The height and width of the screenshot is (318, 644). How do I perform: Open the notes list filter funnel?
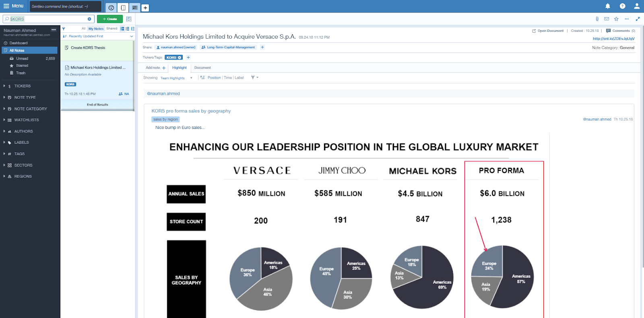(64, 29)
